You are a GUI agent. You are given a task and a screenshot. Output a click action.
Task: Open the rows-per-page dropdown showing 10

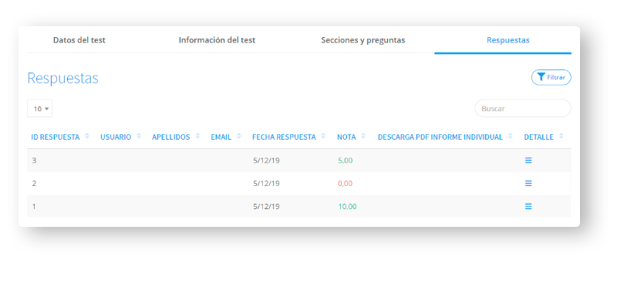40,109
